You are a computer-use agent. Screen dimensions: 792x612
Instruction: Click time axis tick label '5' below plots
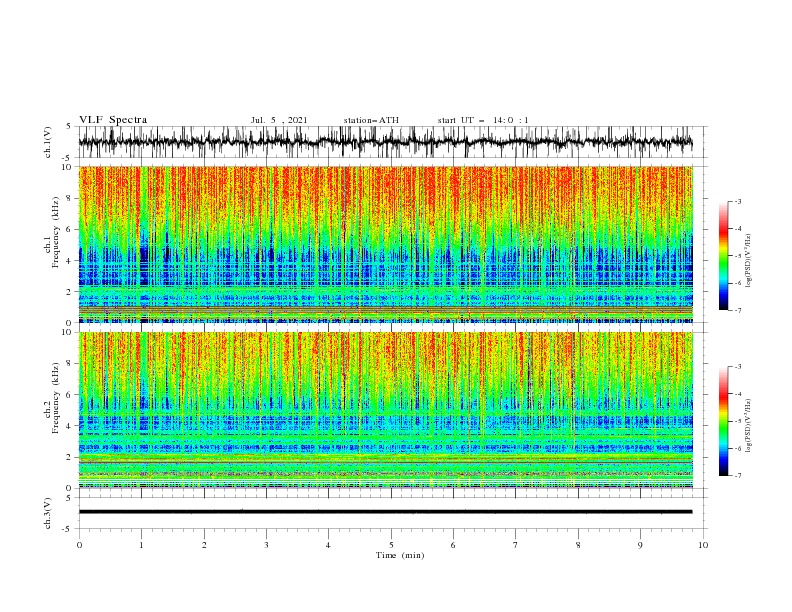(x=391, y=545)
